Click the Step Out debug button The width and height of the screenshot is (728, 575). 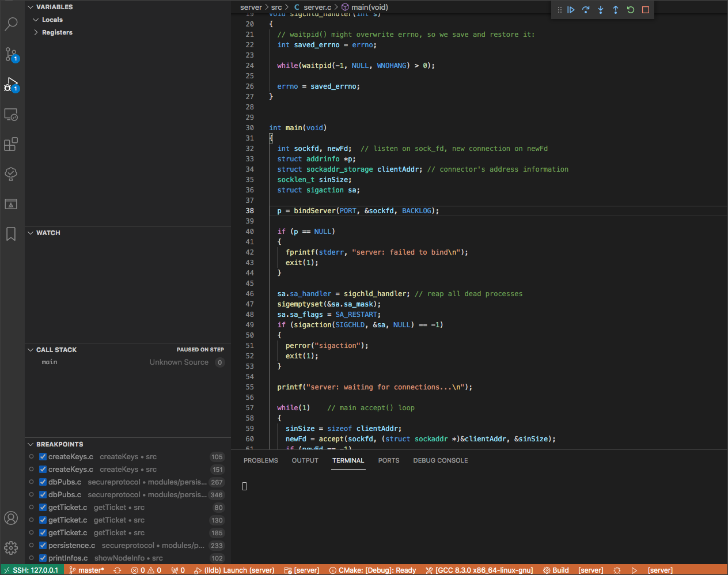[616, 10]
